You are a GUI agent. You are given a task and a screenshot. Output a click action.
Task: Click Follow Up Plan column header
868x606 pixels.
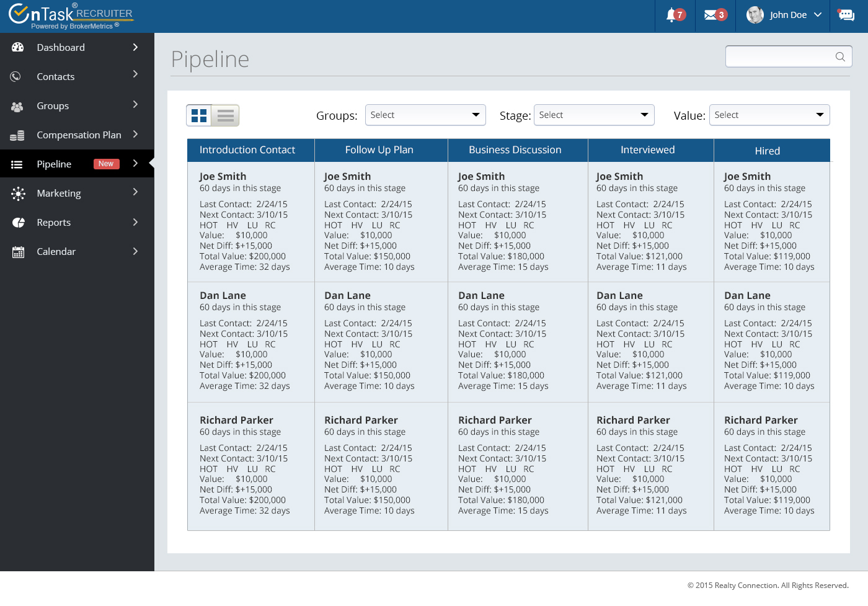click(381, 150)
